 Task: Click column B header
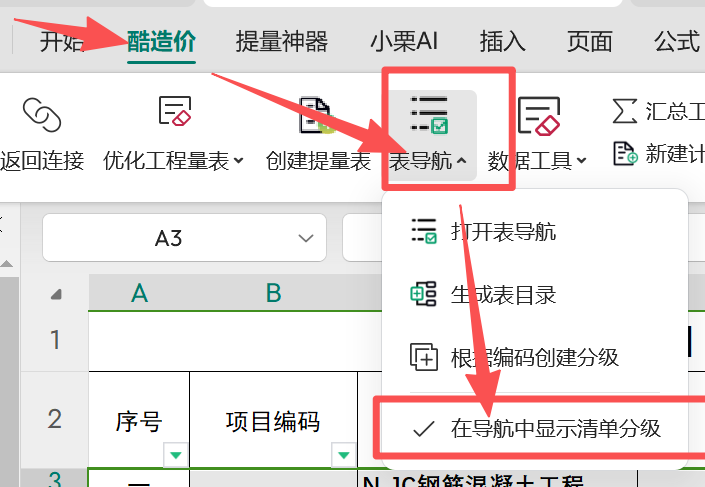(273, 293)
